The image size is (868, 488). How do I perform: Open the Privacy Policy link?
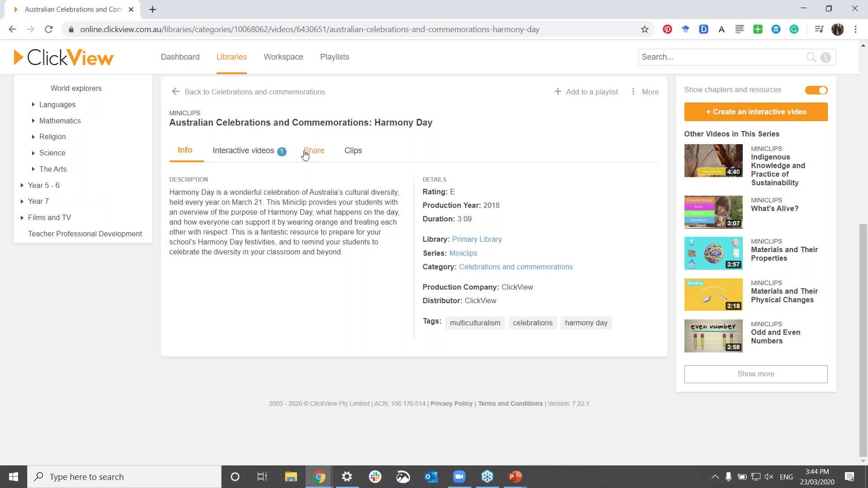(x=451, y=404)
